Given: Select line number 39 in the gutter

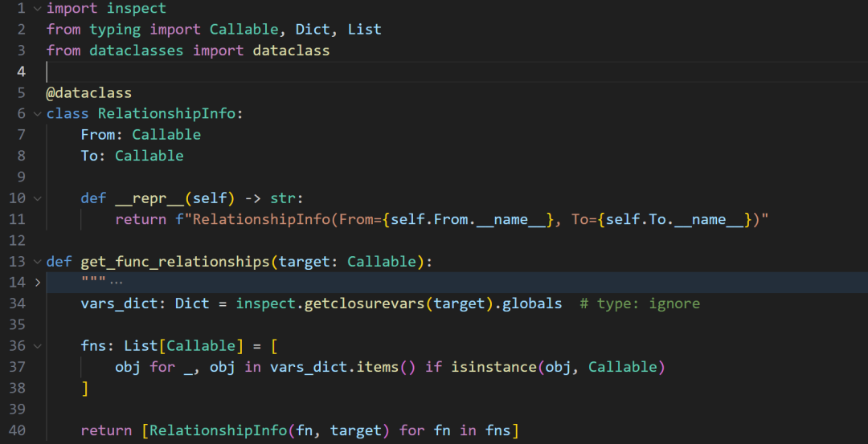Looking at the screenshot, I should pyautogui.click(x=17, y=409).
